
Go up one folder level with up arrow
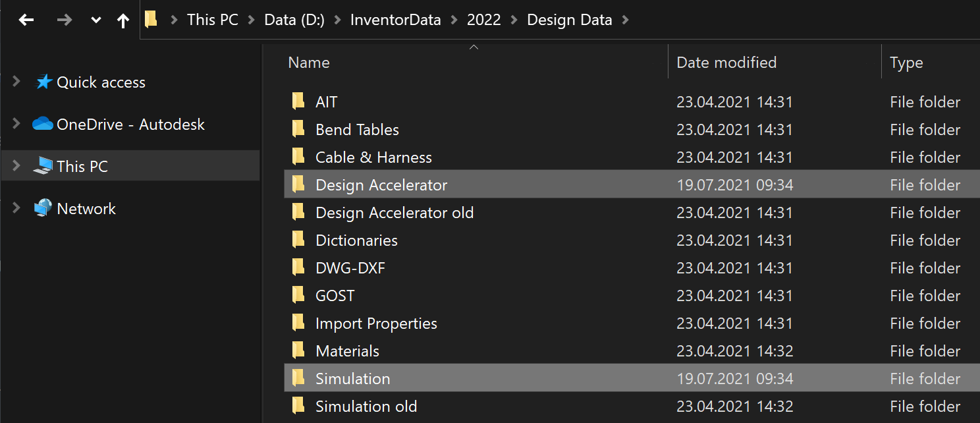point(122,20)
